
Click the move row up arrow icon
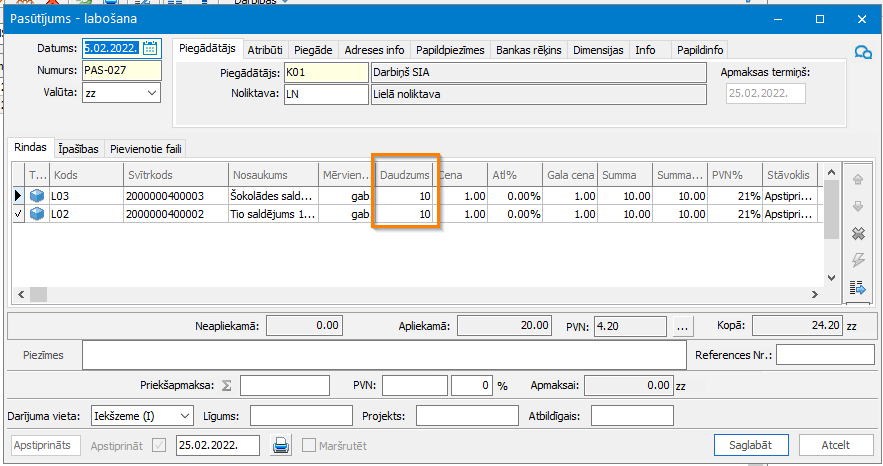coord(856,180)
